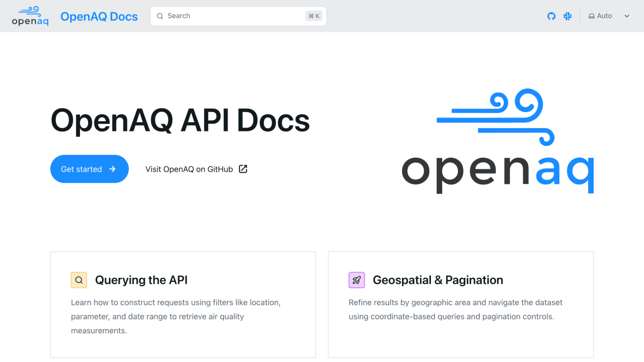Click the ⌘ K shortcut badge
644x362 pixels.
[314, 16]
